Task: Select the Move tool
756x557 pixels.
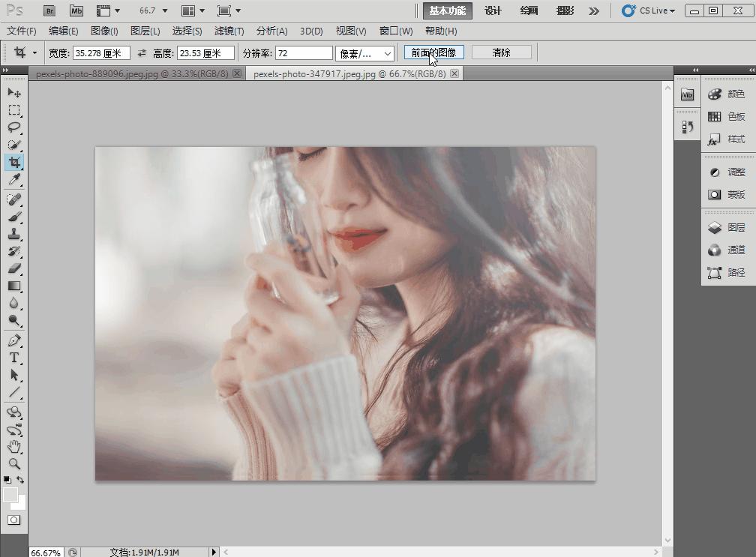Action: tap(13, 92)
